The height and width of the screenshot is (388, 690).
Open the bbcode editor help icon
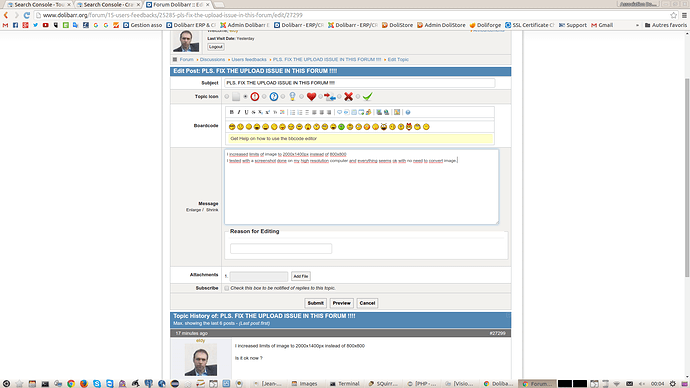(x=408, y=112)
